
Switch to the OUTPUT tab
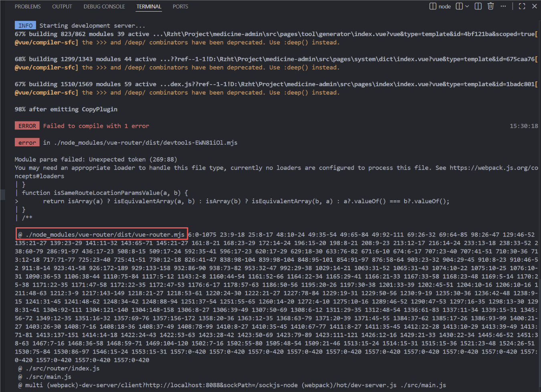tap(62, 6)
